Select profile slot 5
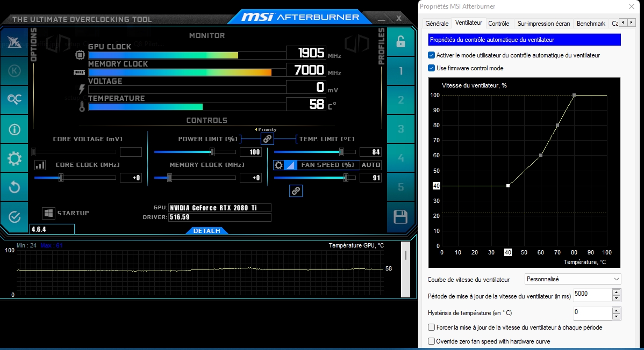This screenshot has width=644, height=350. point(401,187)
